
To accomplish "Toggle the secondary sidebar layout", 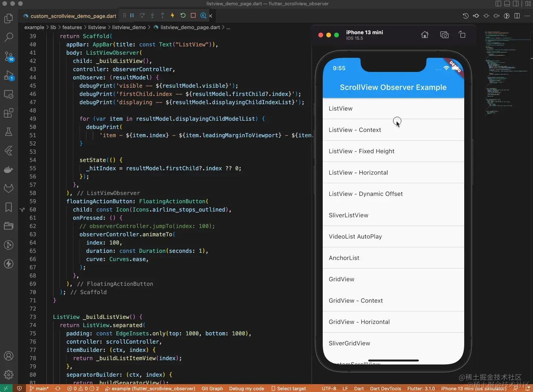I will point(516,4).
